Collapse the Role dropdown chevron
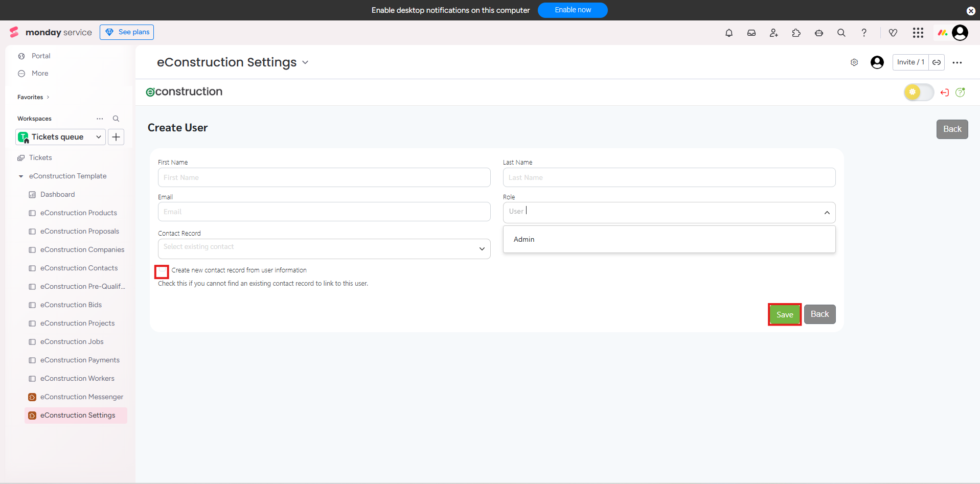 (x=826, y=213)
